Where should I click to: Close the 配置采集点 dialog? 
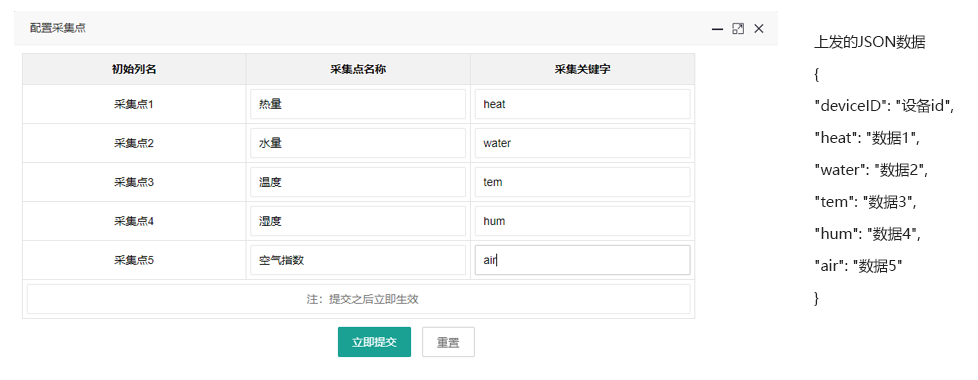[x=758, y=29]
